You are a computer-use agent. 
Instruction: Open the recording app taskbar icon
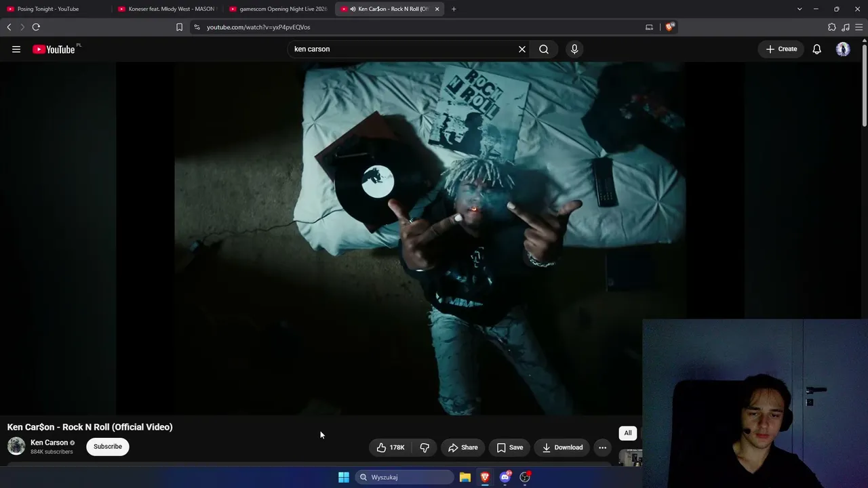click(525, 477)
